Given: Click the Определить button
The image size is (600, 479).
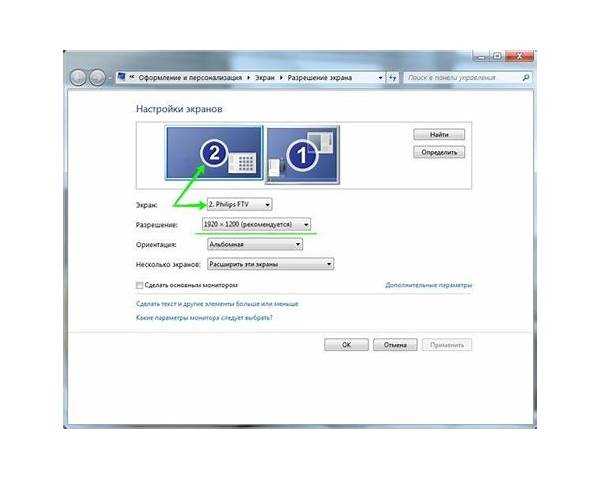Looking at the screenshot, I should tap(439, 152).
